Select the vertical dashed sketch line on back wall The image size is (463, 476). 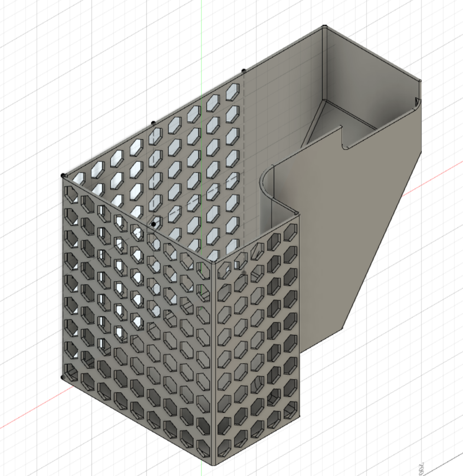tap(244, 171)
